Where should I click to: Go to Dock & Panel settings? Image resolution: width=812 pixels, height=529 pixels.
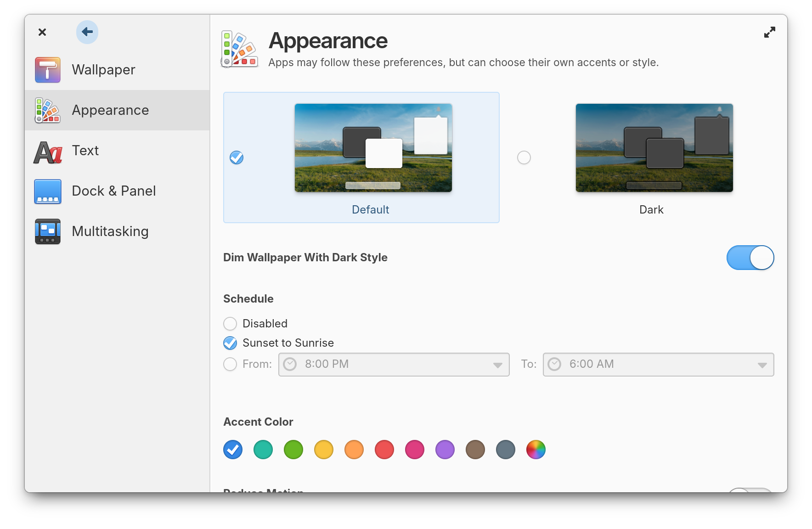(x=117, y=191)
